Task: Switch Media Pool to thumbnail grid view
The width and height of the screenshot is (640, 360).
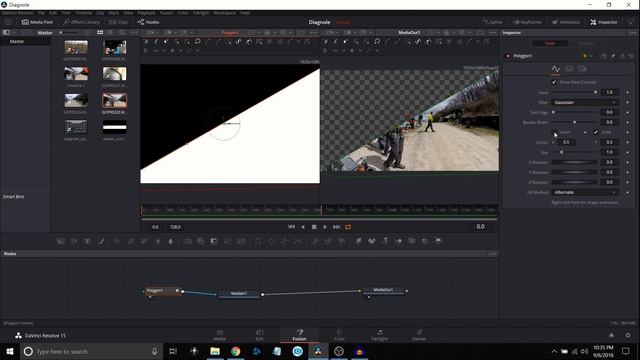Action: point(100,32)
